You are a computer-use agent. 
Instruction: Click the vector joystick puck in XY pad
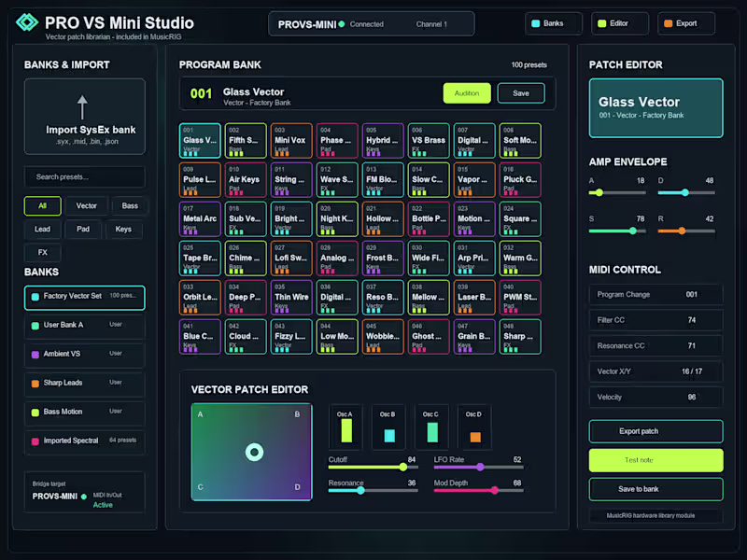pyautogui.click(x=254, y=452)
